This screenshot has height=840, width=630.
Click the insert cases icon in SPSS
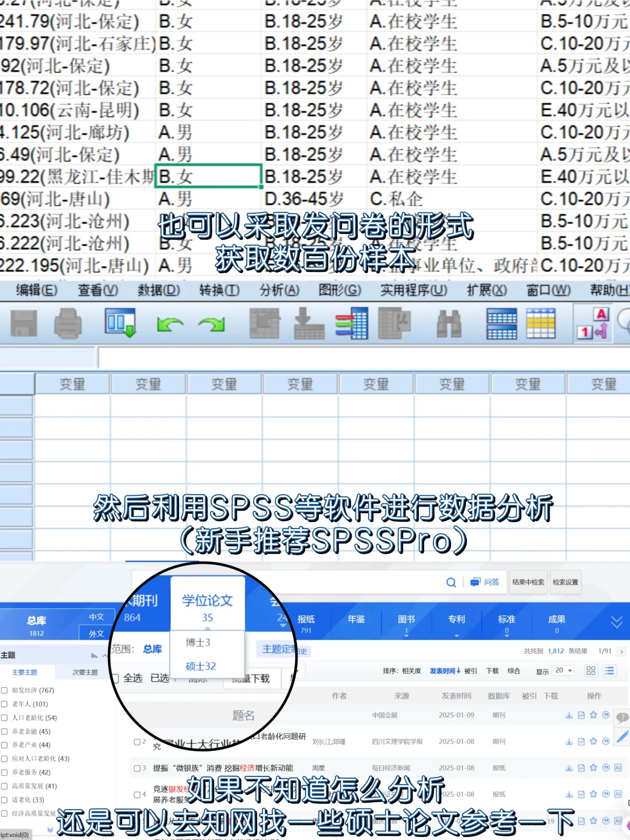502,324
